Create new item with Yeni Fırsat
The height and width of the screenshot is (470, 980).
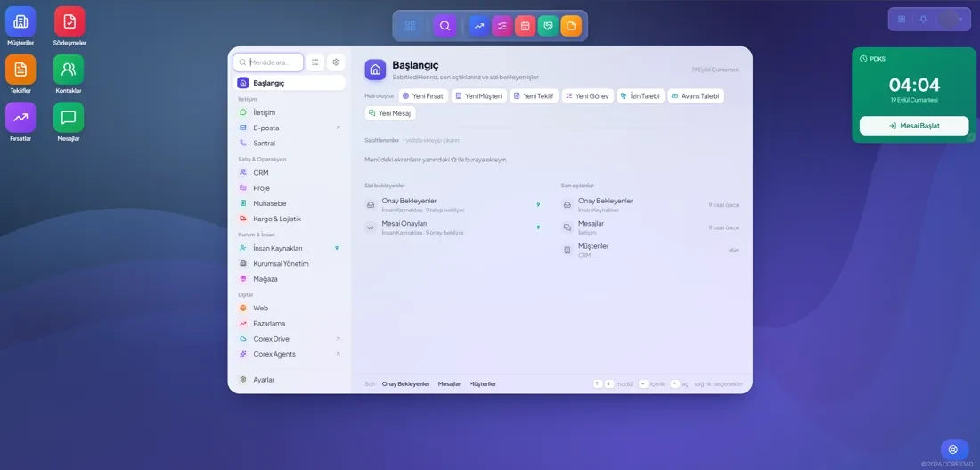(422, 96)
